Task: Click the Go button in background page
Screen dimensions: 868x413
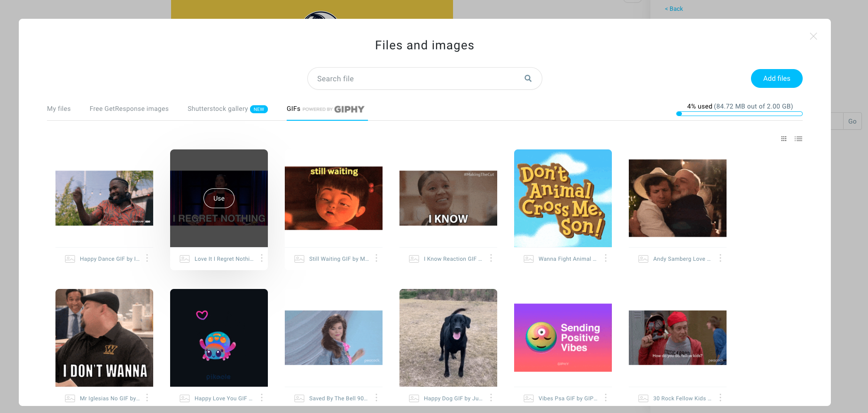Action: 852,121
